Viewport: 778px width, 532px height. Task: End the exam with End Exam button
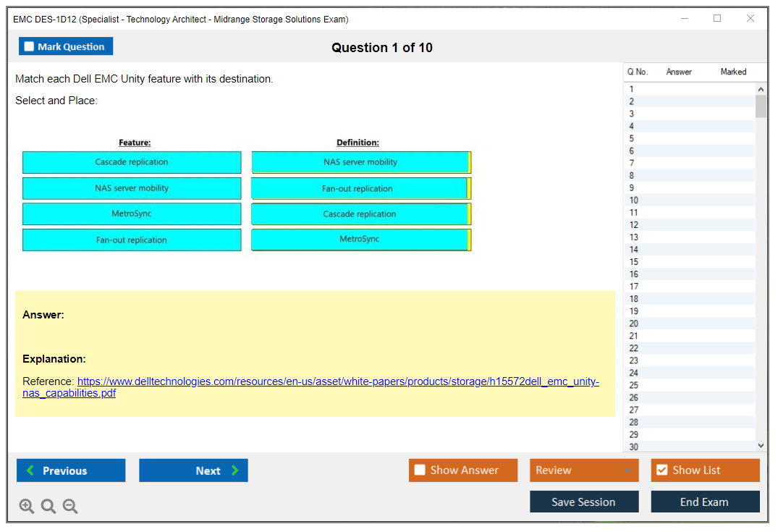[704, 502]
